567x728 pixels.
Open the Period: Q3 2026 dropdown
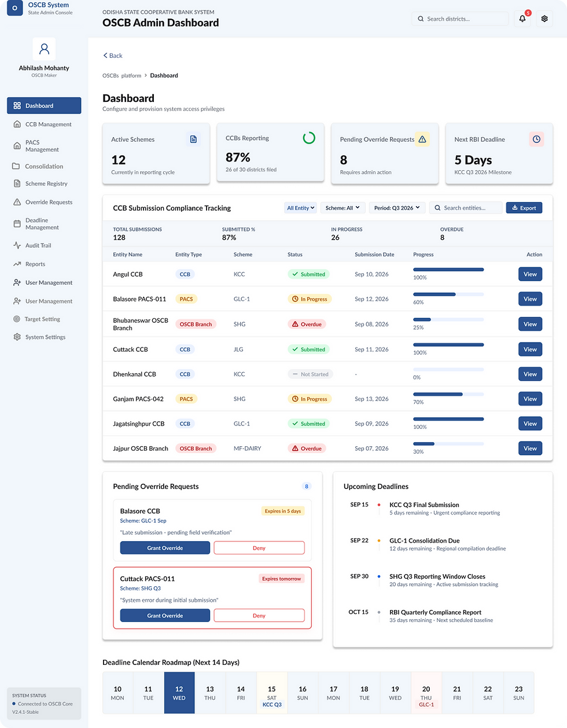coord(397,208)
